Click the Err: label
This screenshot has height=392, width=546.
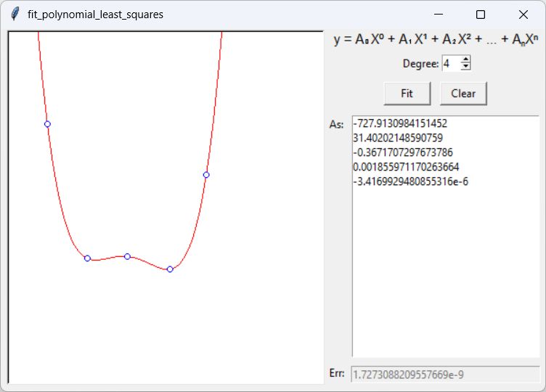pos(337,373)
